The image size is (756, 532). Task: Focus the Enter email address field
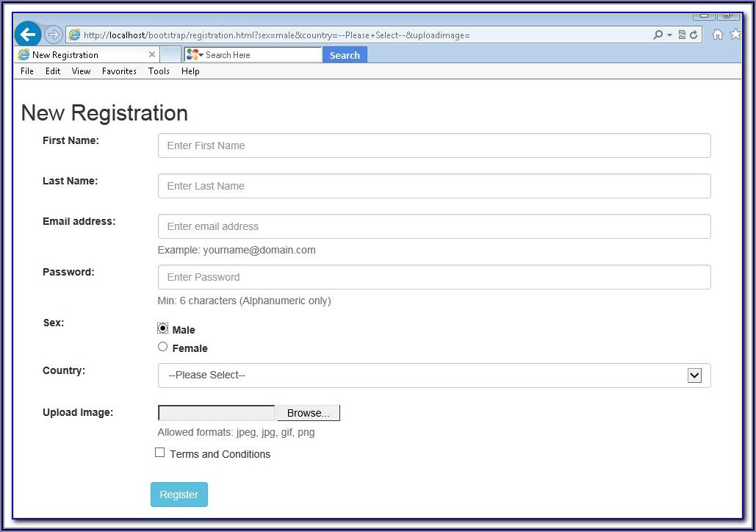[x=434, y=226]
